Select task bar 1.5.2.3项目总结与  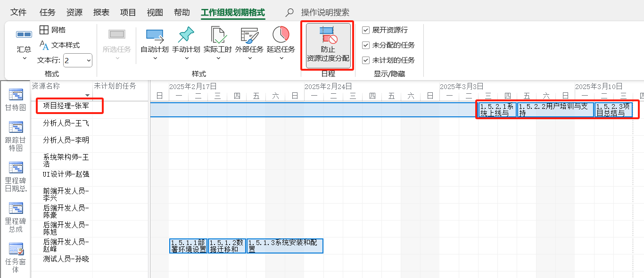pos(613,110)
